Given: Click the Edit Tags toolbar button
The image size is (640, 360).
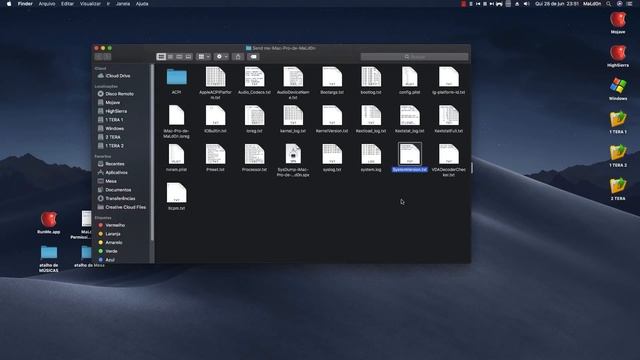Looking at the screenshot, I should 253,57.
